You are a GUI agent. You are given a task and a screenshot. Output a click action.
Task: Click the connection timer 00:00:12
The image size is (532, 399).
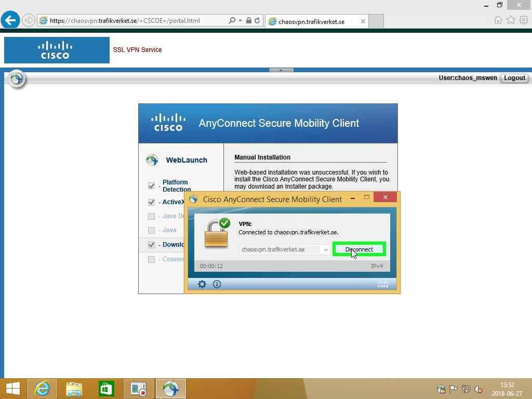211,267
